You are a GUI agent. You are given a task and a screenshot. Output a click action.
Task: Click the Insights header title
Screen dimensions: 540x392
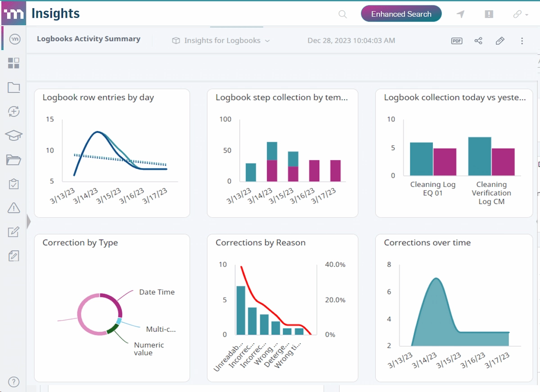point(55,13)
